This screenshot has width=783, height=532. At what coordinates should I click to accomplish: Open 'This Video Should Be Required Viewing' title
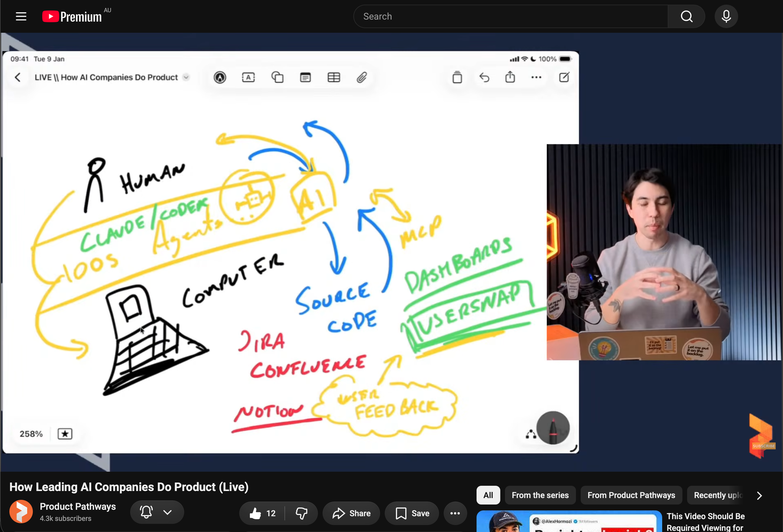point(706,522)
